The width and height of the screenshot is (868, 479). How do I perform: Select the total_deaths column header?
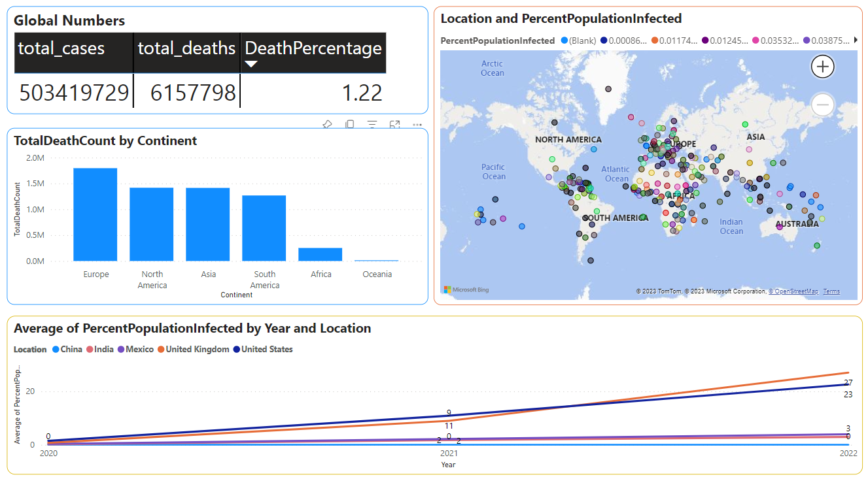[x=186, y=48]
